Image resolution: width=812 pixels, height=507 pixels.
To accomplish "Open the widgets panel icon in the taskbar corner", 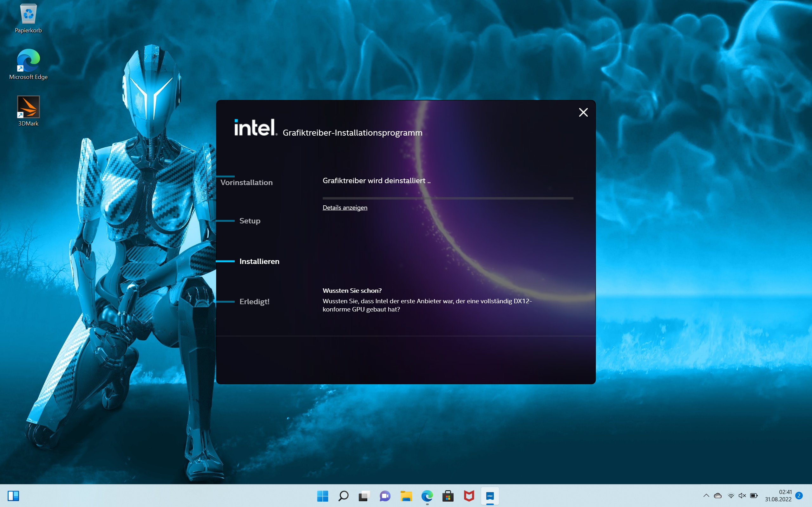I will coord(13,496).
